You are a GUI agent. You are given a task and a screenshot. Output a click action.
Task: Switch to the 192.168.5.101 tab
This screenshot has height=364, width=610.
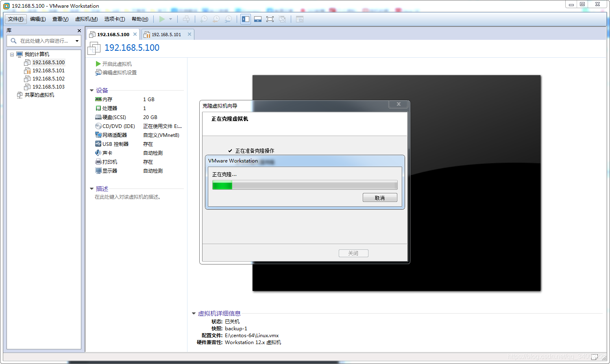coord(166,35)
